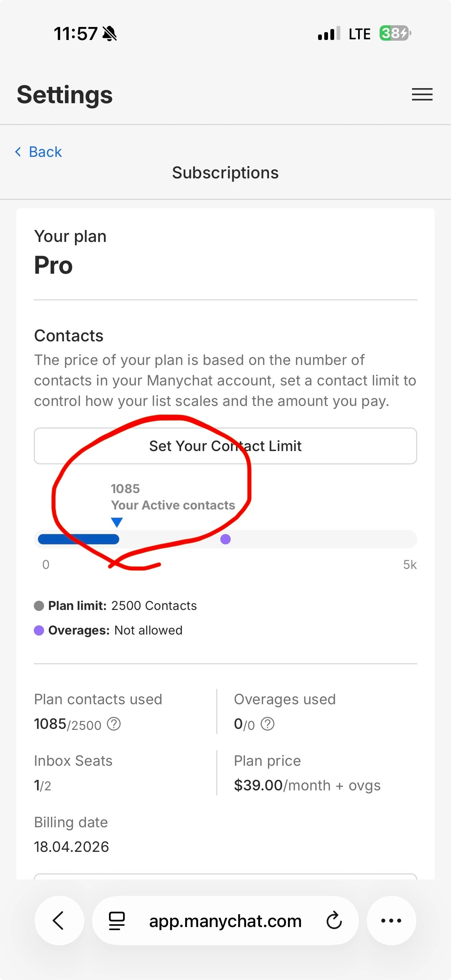The height and width of the screenshot is (980, 451).
Task: Tap the $39.00/month plan price value
Action: click(x=306, y=786)
